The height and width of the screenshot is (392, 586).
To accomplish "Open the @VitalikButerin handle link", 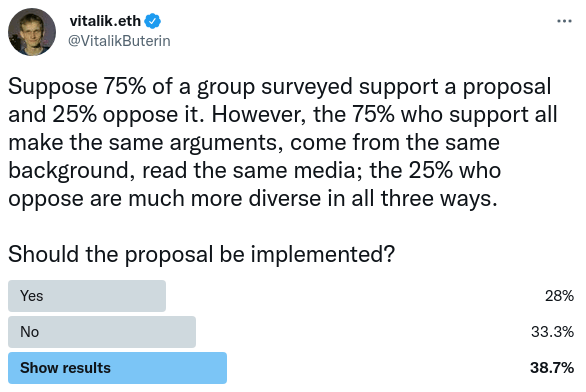I will tap(119, 41).
